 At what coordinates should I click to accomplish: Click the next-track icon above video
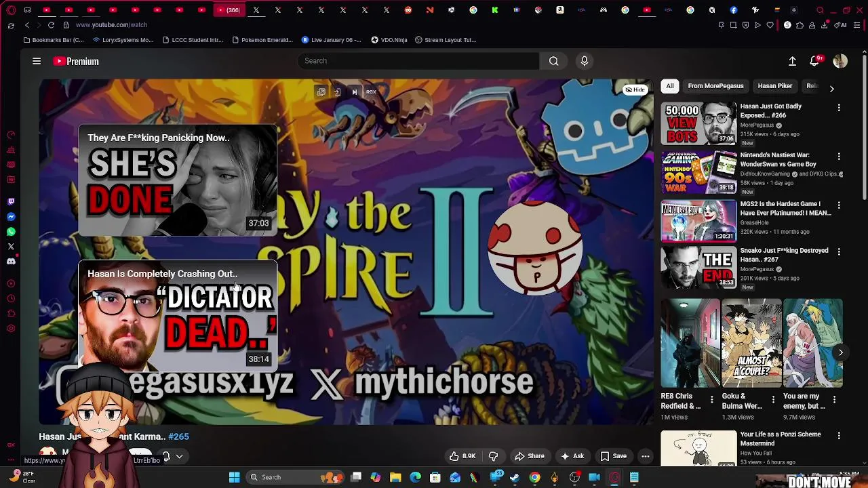click(354, 92)
